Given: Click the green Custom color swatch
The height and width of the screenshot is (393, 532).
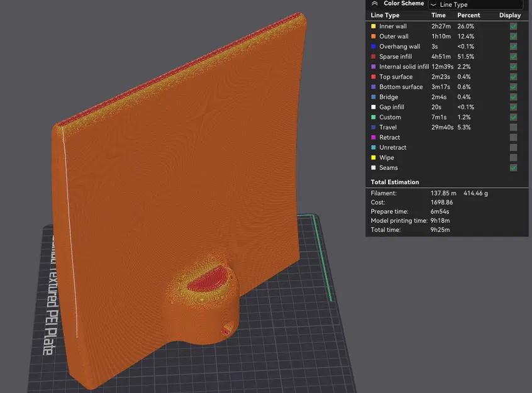Looking at the screenshot, I should coord(373,117).
